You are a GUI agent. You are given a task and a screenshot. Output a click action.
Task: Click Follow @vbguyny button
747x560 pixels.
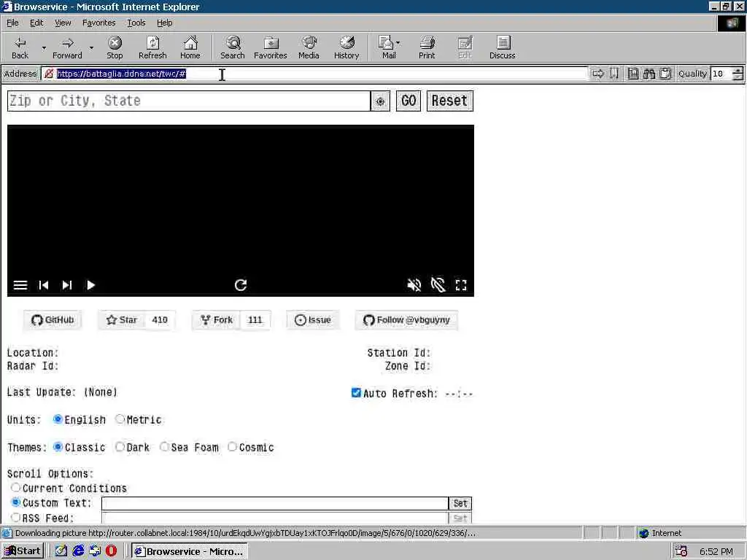(x=407, y=320)
